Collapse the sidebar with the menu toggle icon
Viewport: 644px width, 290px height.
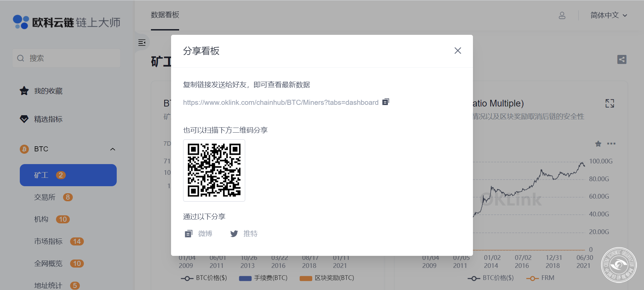tap(142, 43)
